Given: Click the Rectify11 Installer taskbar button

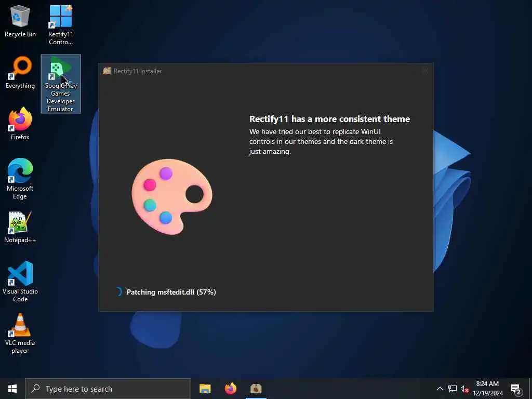Looking at the screenshot, I should pos(256,389).
